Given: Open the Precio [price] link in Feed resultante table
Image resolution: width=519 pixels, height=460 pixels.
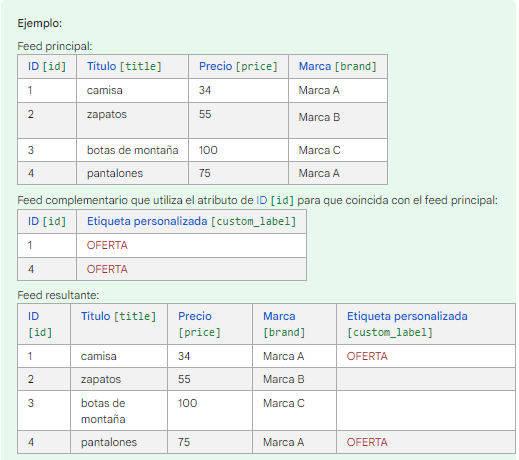Looking at the screenshot, I should pyautogui.click(x=199, y=324).
